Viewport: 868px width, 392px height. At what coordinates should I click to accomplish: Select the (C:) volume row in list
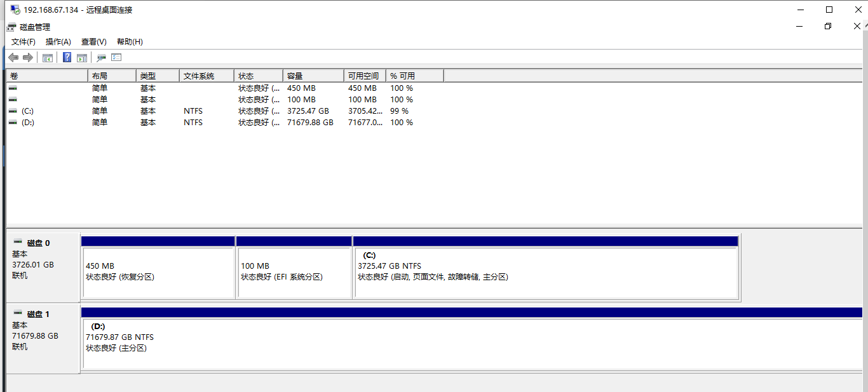coord(27,111)
